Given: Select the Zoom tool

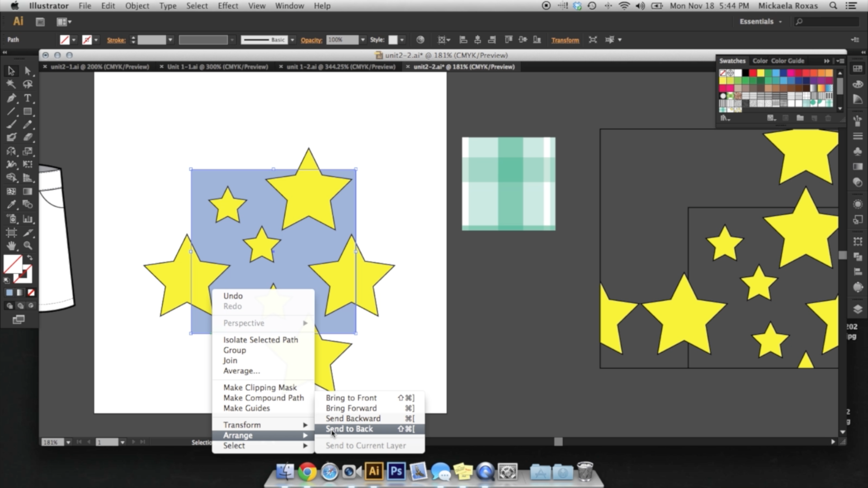Looking at the screenshot, I should pos(27,245).
